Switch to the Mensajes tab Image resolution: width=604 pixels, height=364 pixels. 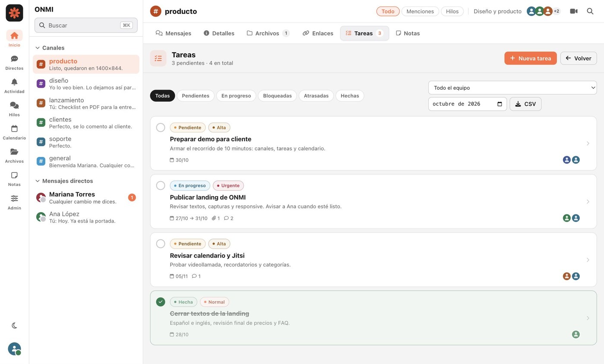tap(173, 33)
